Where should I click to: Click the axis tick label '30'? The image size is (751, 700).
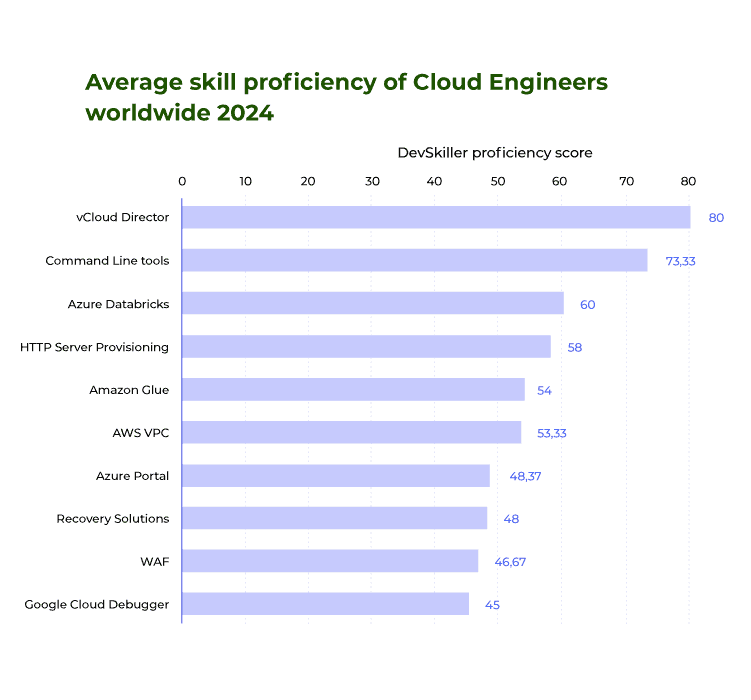[372, 181]
